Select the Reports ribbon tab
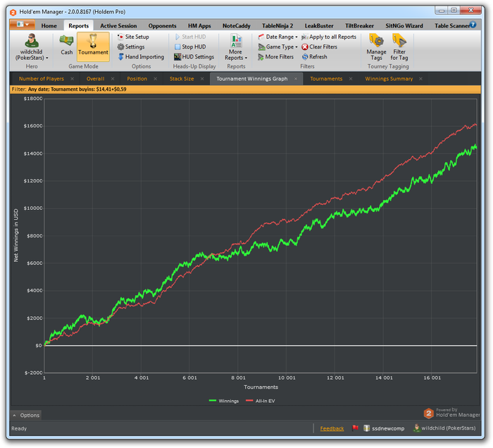493x448 pixels. 79,26
